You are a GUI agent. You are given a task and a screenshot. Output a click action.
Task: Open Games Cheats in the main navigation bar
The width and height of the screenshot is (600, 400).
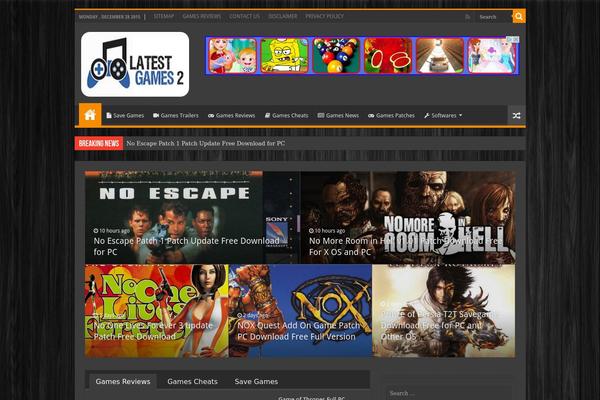(x=287, y=115)
